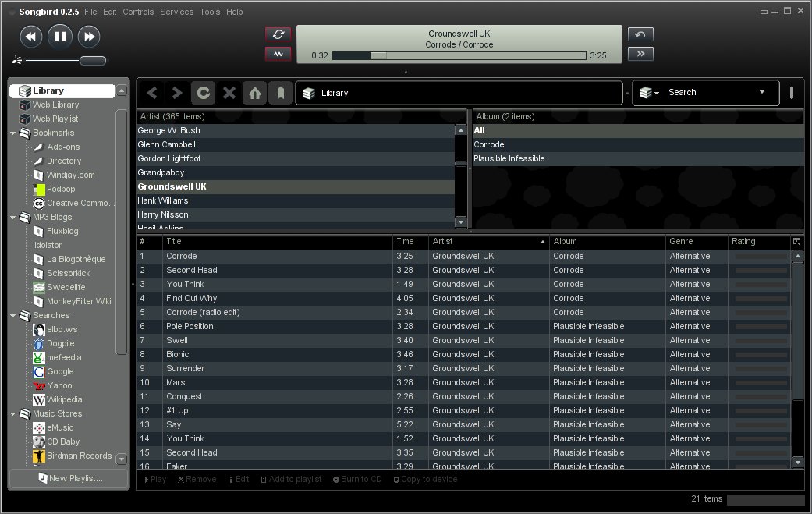812x514 pixels.
Task: Go to the home page
Action: [255, 93]
